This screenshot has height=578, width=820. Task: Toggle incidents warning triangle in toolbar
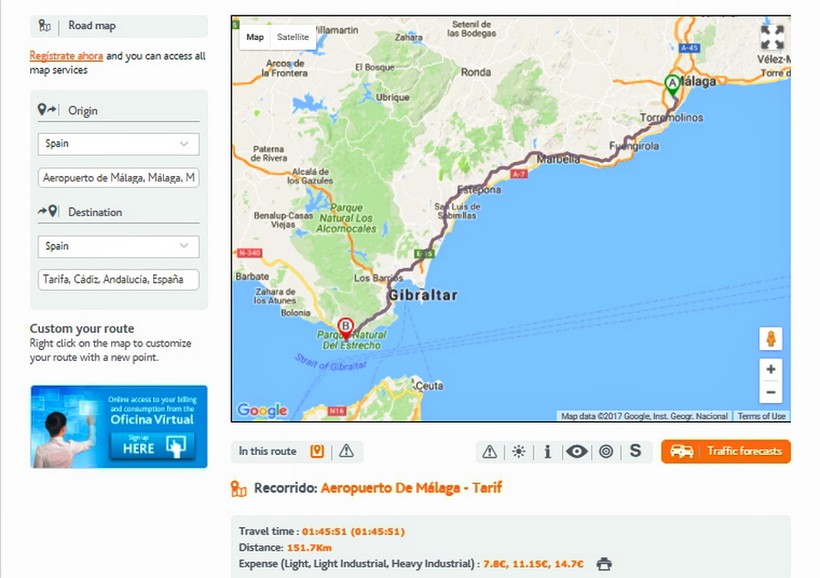[x=489, y=452]
